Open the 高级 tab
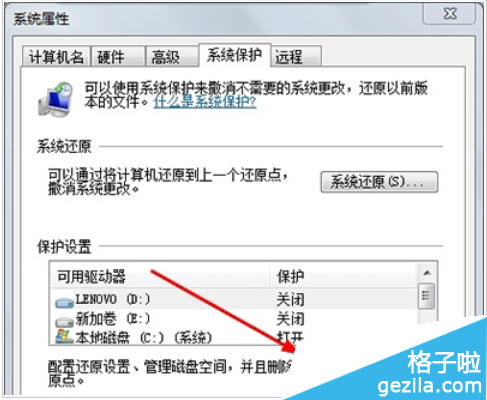The width and height of the screenshot is (487, 400). click(172, 57)
